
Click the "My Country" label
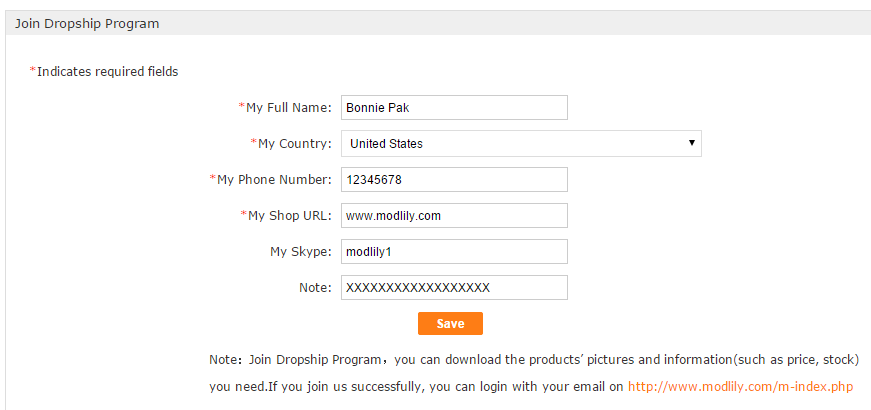point(295,143)
